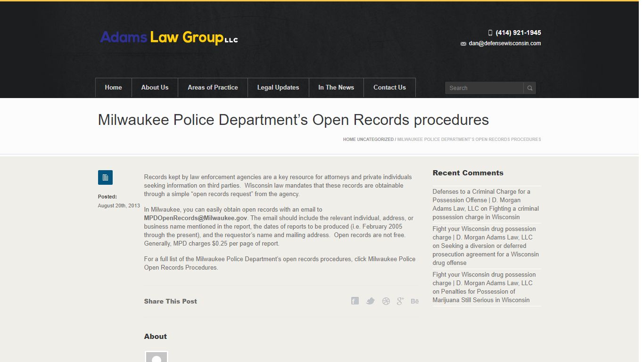Click the Share This Post label
644x362 pixels.
(x=171, y=302)
